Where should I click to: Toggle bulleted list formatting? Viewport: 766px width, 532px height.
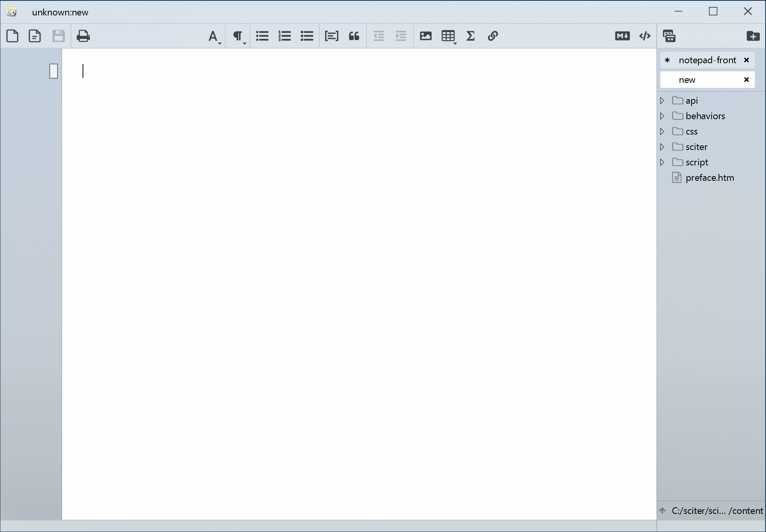(262, 36)
